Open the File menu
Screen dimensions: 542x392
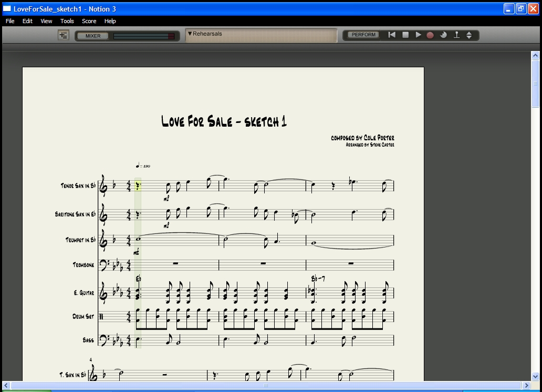click(x=10, y=21)
